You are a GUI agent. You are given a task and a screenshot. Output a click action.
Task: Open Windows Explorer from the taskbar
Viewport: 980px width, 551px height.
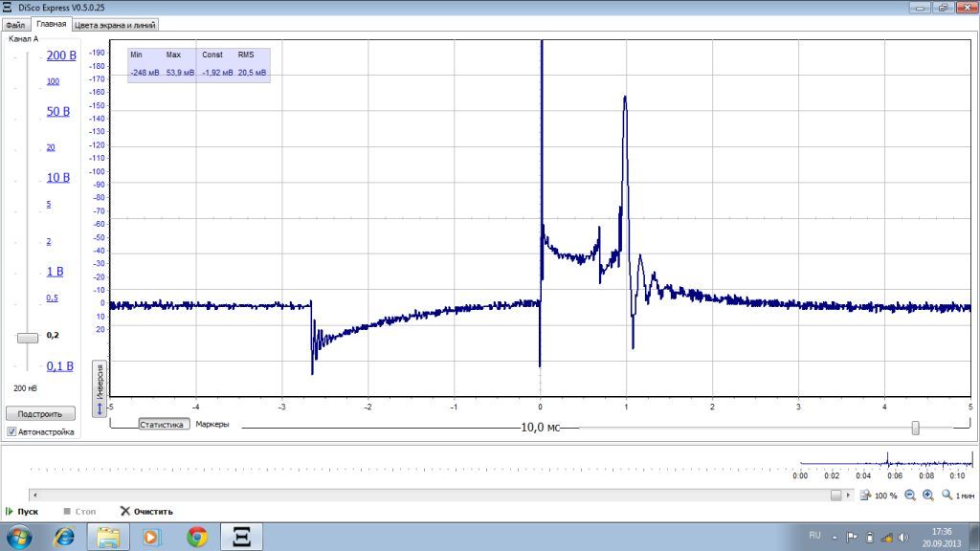coord(108,538)
